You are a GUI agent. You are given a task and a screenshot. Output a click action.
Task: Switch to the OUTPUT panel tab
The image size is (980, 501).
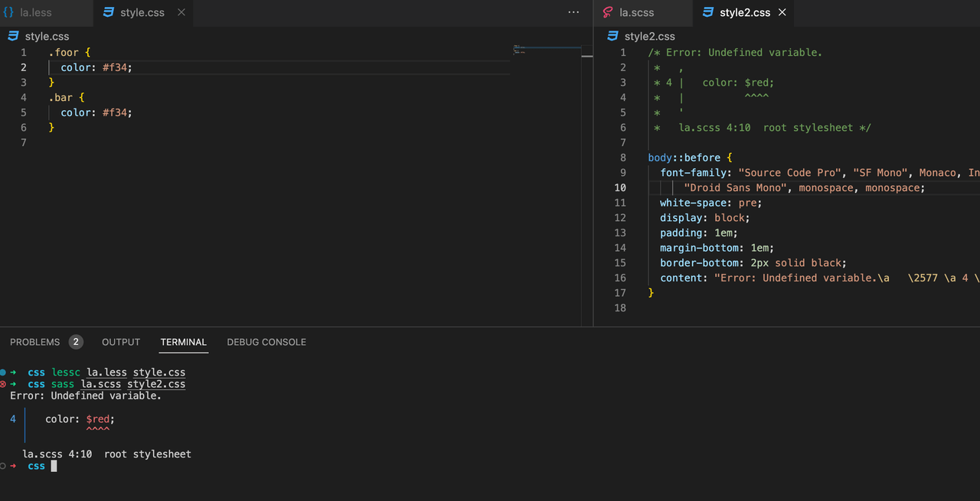[x=121, y=342]
